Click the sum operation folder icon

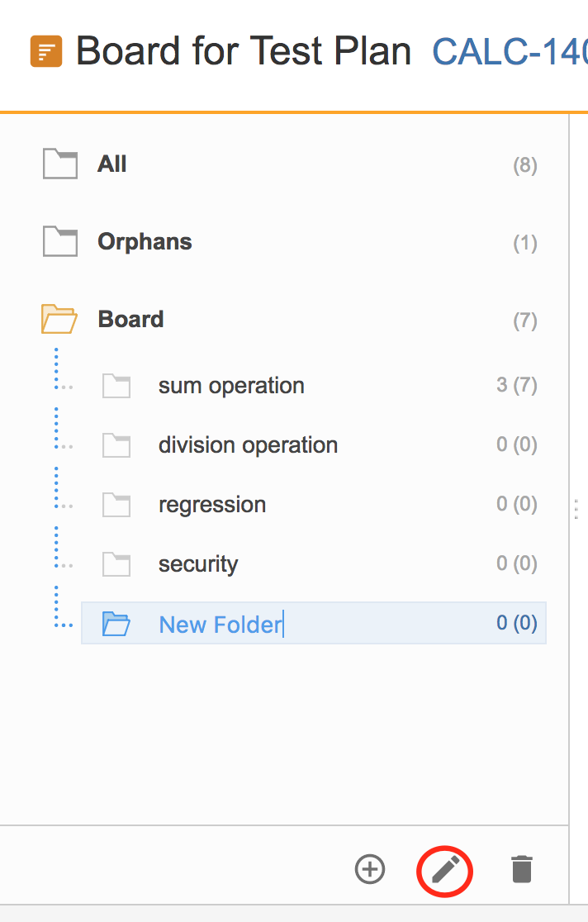(x=116, y=386)
